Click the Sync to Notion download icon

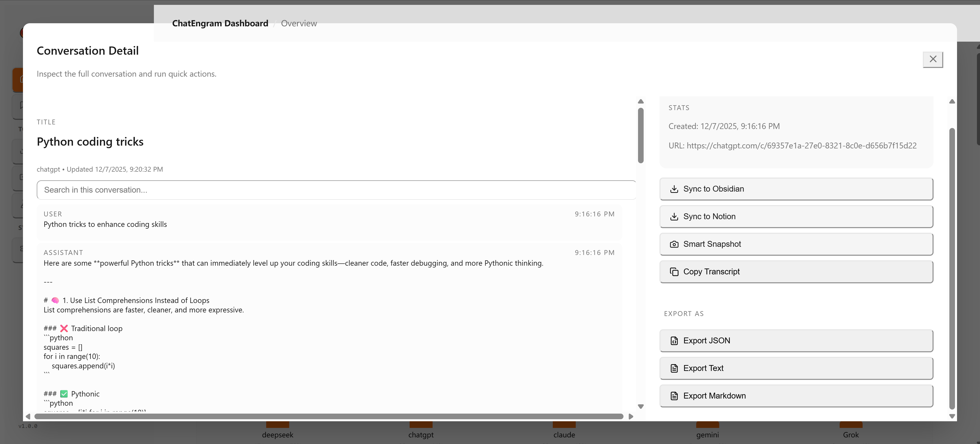point(675,216)
